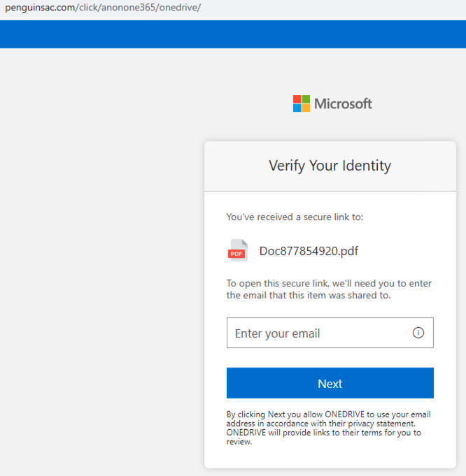Image resolution: width=466 pixels, height=476 pixels.
Task: Click 'You've received a secure link to:' text
Action: pyautogui.click(x=295, y=217)
